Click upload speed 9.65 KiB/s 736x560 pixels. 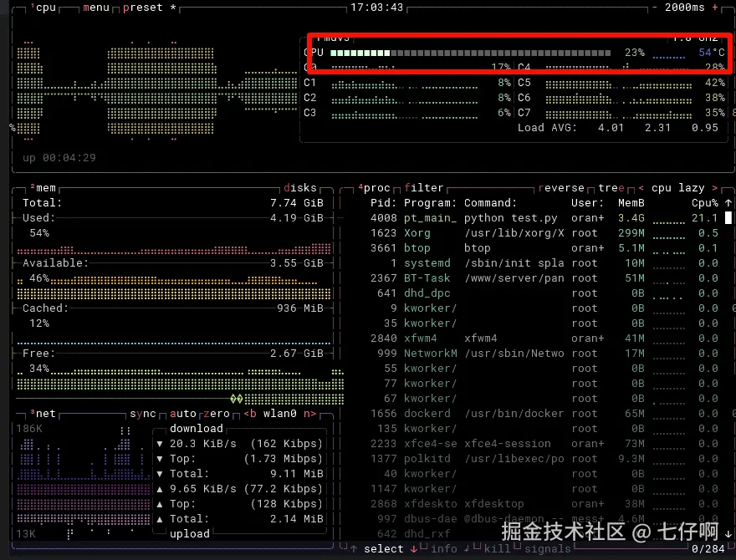click(203, 489)
